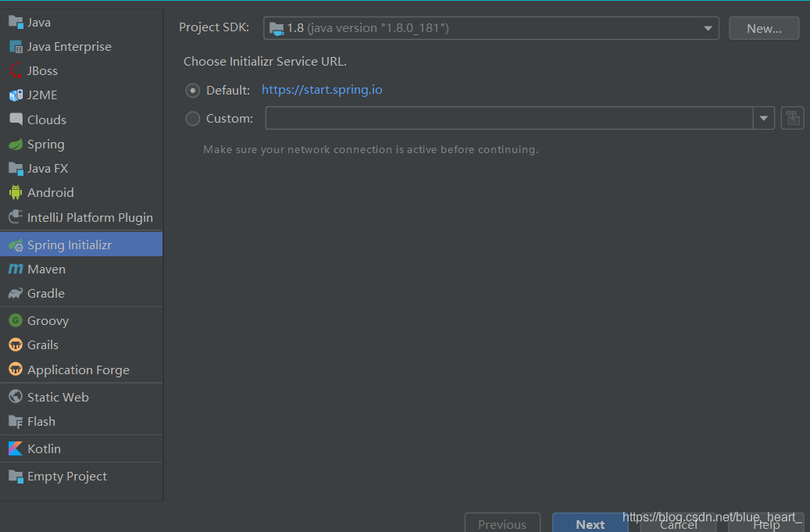This screenshot has width=810, height=532.
Task: Select the Default service URL radio button
Action: [x=193, y=91]
